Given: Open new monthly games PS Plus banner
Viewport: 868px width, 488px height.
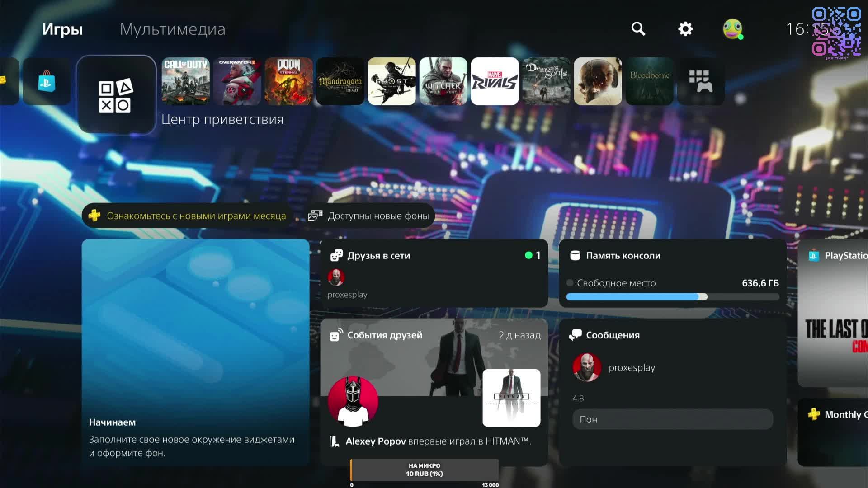Looking at the screenshot, I should 188,216.
